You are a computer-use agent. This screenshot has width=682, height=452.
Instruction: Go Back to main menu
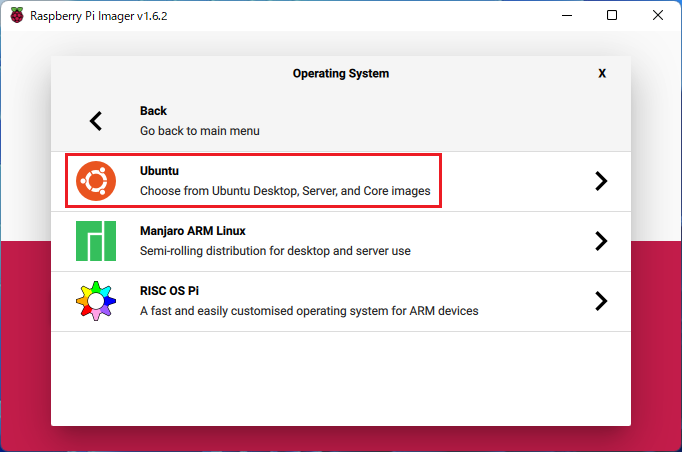(x=341, y=121)
